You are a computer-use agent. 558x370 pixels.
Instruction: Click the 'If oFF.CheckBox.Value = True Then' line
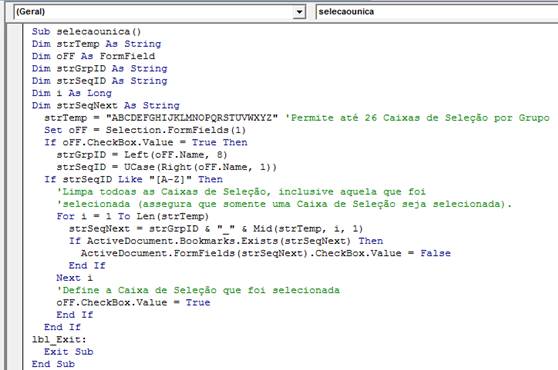146,143
